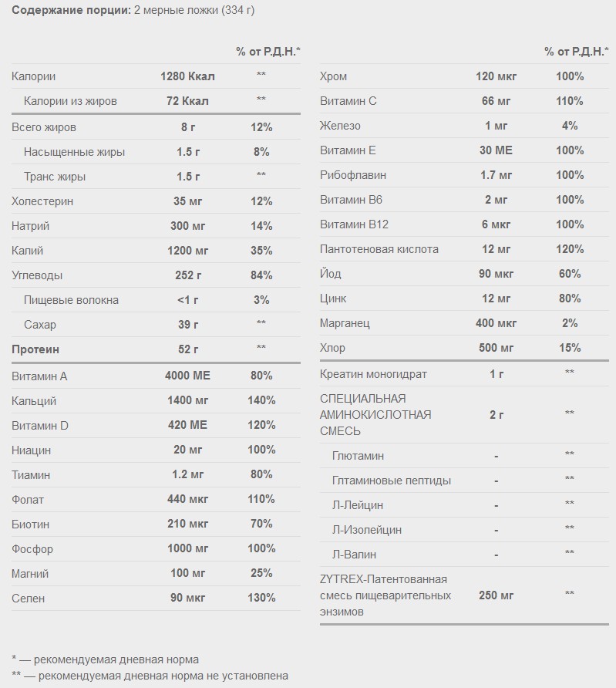This screenshot has height=688, width=616.
Task: Select the Селен 130% value
Action: point(261,598)
